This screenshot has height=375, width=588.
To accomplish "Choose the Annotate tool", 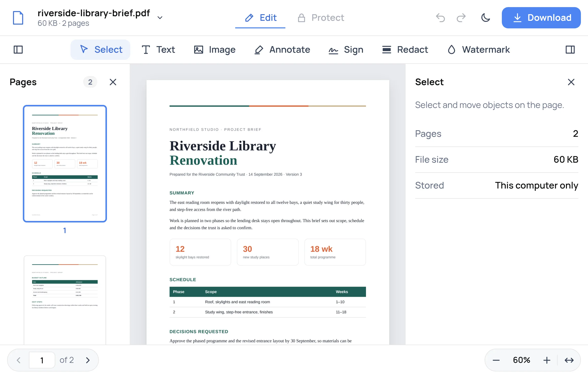I will [282, 50].
